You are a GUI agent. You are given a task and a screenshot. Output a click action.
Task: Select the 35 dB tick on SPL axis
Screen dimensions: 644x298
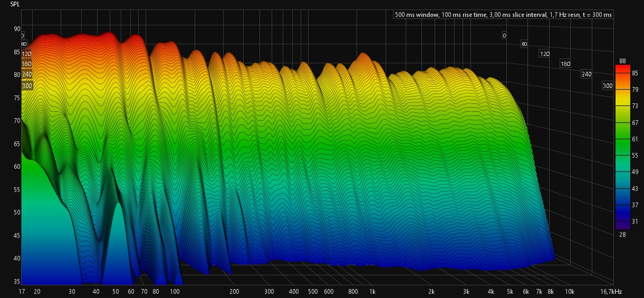[17, 282]
